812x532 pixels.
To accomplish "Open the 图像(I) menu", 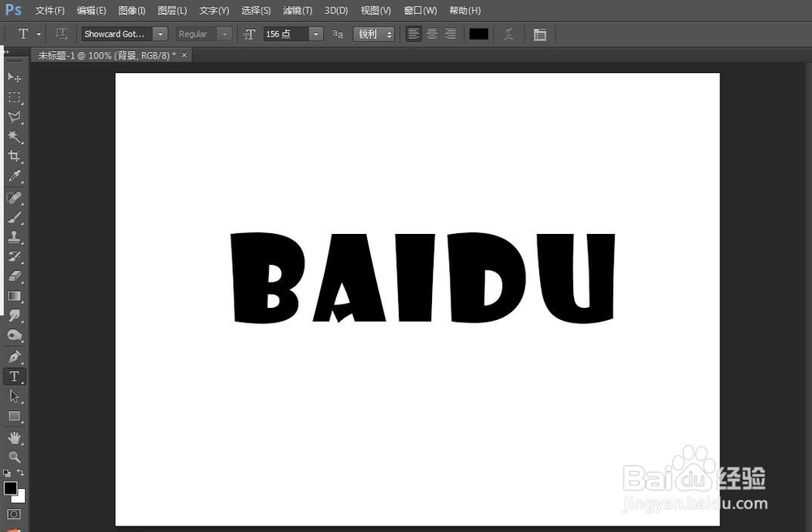I will point(132,11).
